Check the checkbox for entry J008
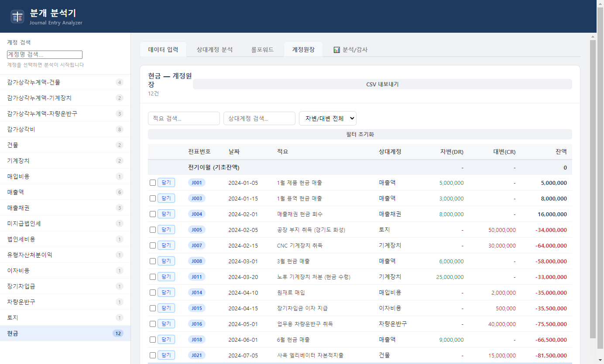604x364 pixels. (153, 261)
